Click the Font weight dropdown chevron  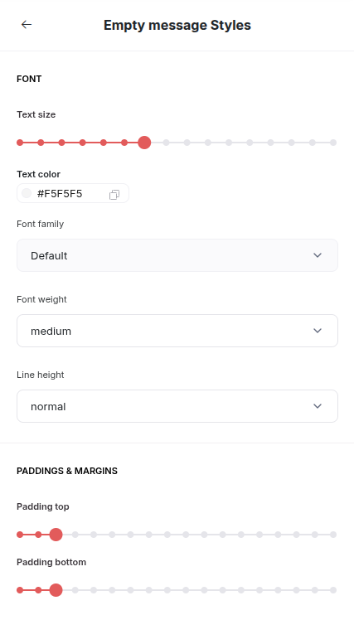[317, 331]
